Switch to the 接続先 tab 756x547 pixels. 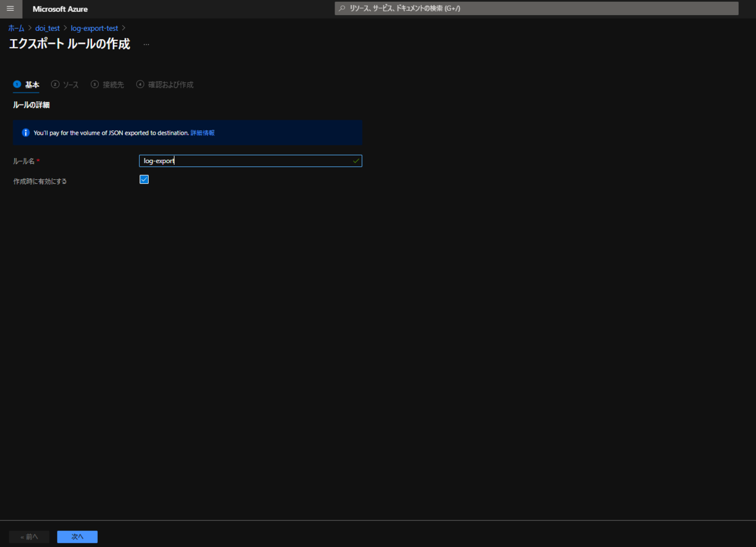108,84
